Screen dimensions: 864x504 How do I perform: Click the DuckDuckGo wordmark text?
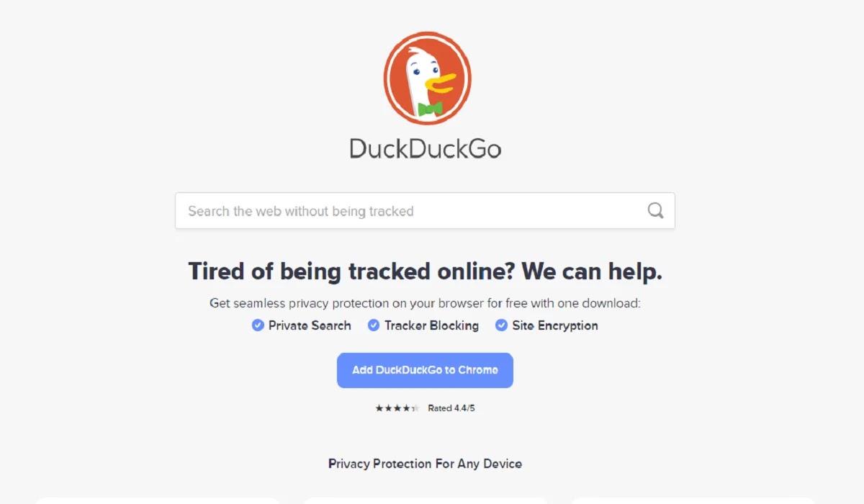pos(425,148)
